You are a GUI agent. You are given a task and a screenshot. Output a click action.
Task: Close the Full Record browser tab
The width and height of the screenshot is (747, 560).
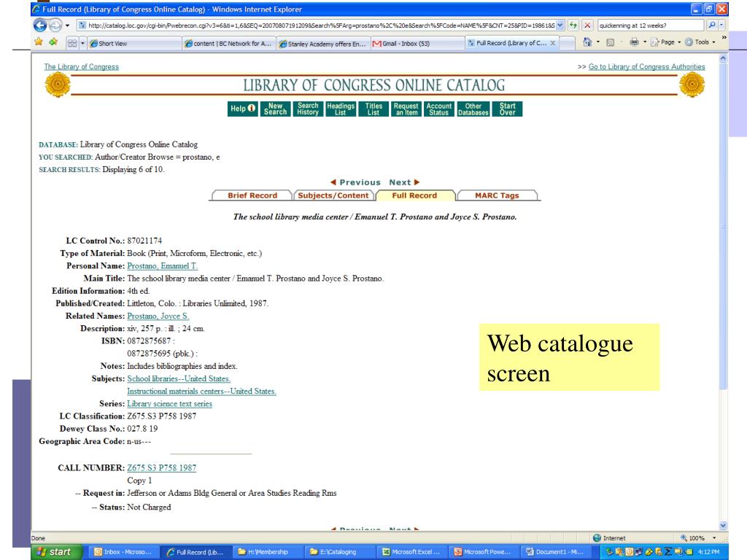point(553,43)
